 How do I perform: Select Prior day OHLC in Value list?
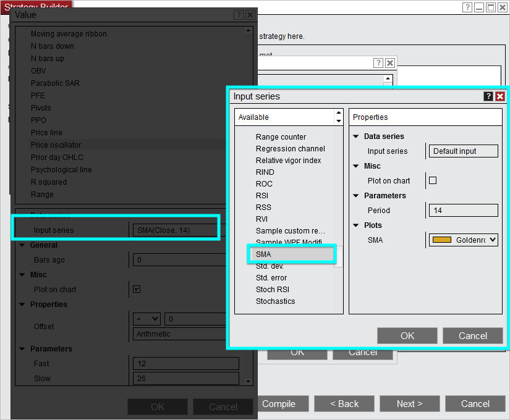pyautogui.click(x=57, y=157)
